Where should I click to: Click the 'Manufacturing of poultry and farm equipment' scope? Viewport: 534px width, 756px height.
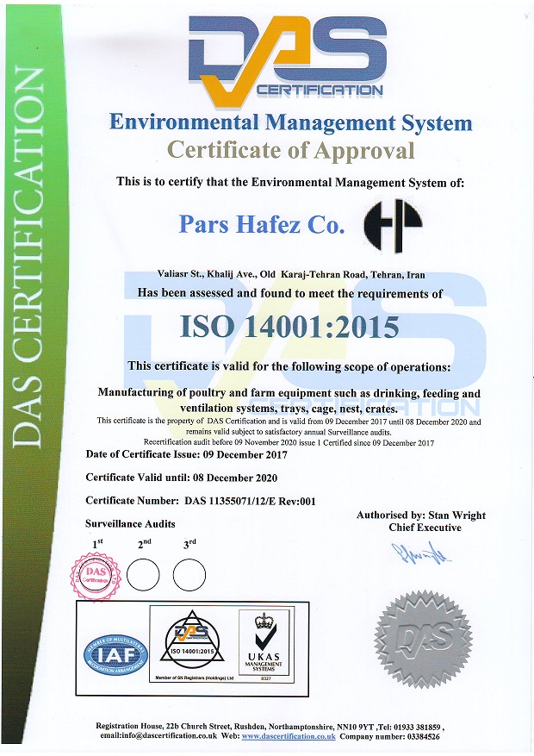tap(289, 393)
